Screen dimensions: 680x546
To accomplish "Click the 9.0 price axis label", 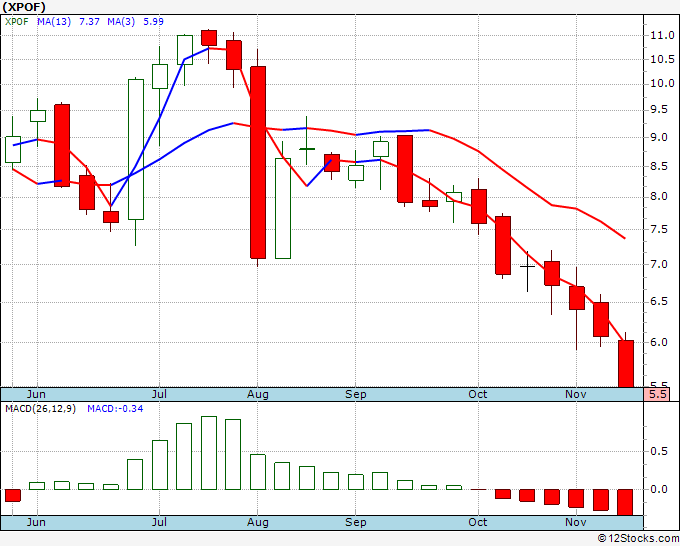I will coord(658,137).
